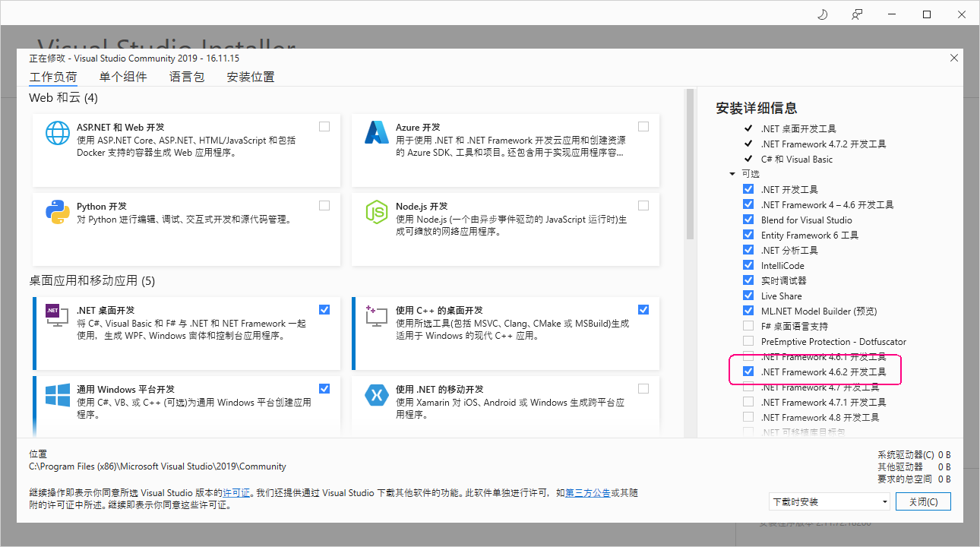Image resolution: width=980 pixels, height=547 pixels.
Task: Enable the Node.js 开发 workload checkbox
Action: [x=643, y=205]
